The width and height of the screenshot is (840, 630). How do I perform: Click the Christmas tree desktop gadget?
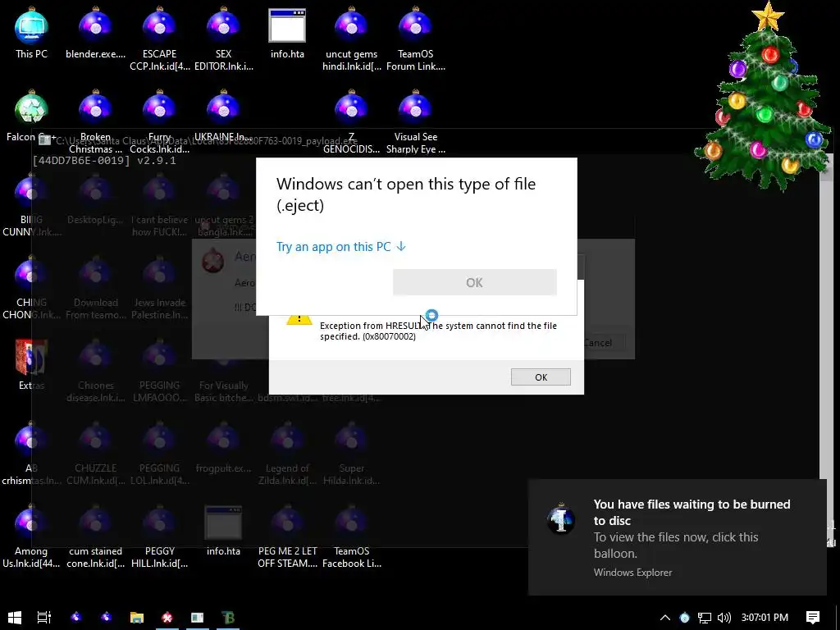765,97
